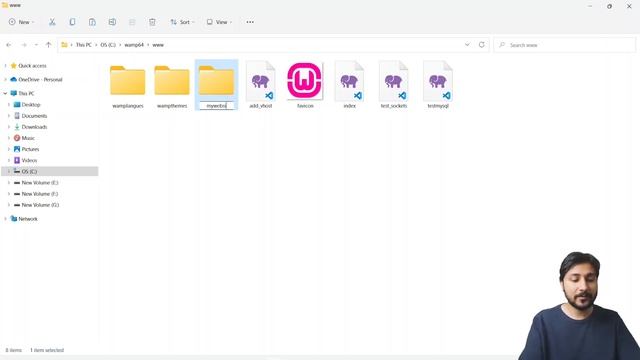Open Documents in navigation pane
This screenshot has width=640, height=360.
(x=34, y=116)
